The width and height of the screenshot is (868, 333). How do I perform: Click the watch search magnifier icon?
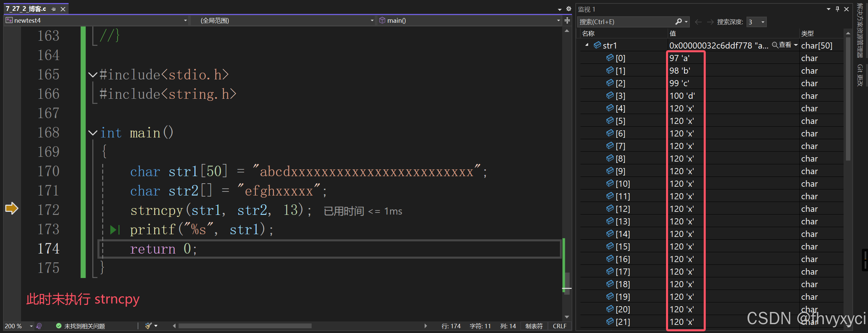click(679, 22)
